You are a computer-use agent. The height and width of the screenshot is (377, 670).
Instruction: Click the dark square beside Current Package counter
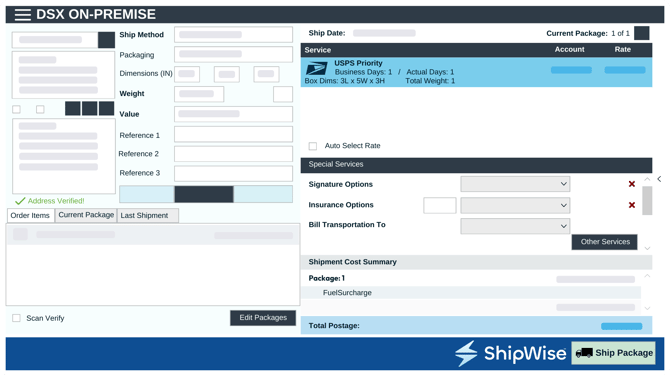641,33
